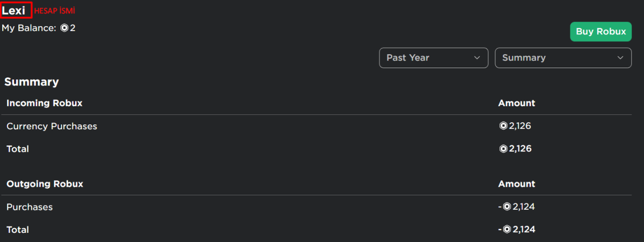Viewport: 644px width, 242px height.
Task: Click Robux icon in Outgoing Total row
Action: (x=507, y=230)
